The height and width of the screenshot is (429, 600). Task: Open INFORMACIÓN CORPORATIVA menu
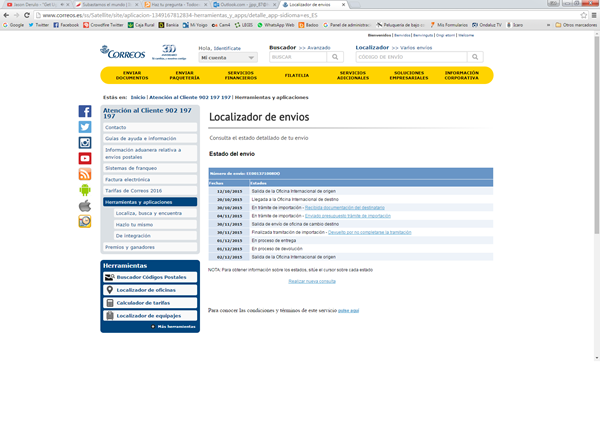coord(461,75)
